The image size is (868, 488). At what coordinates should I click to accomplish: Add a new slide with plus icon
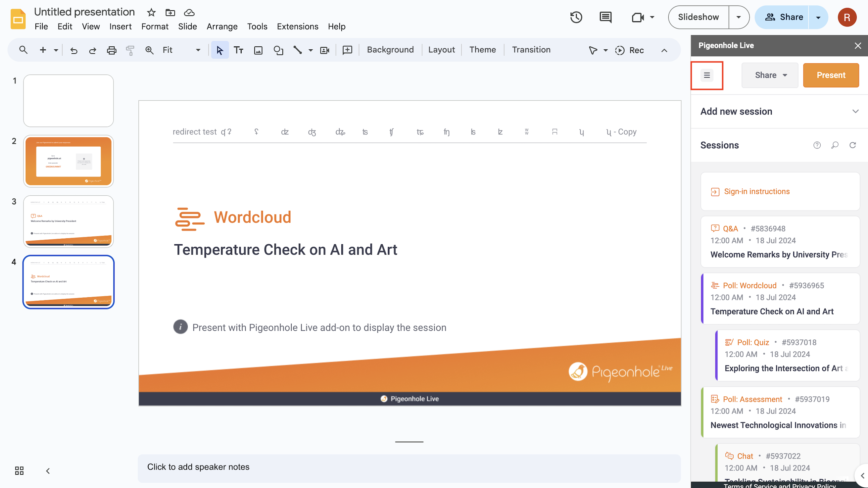click(43, 50)
